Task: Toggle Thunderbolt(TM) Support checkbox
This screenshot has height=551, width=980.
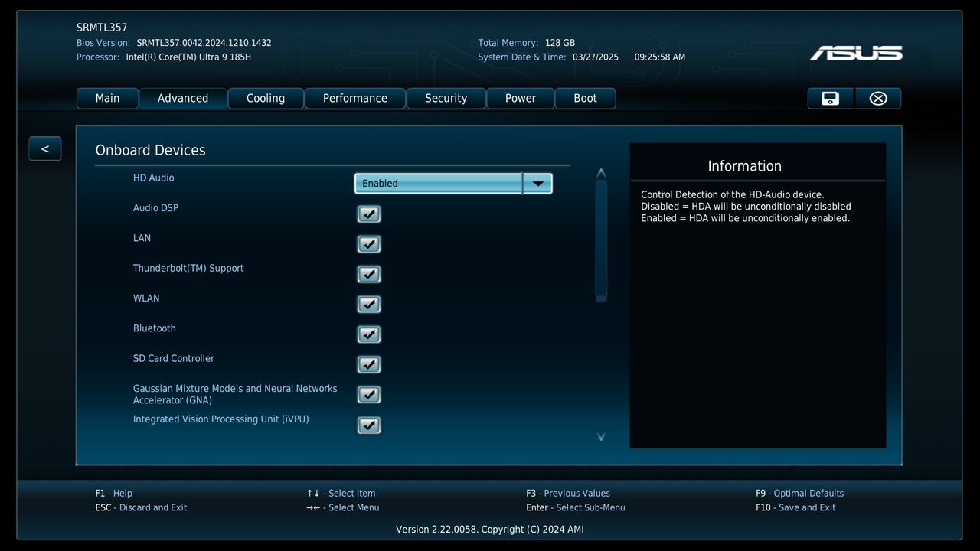Action: coord(369,274)
